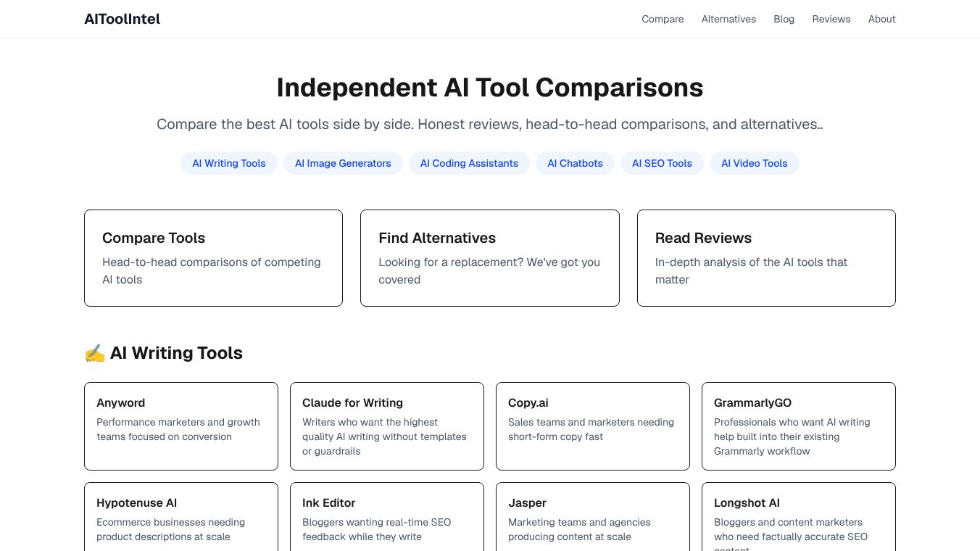Click 'Marketing teams and agencies' description
Image resolution: width=980 pixels, height=551 pixels.
click(x=579, y=529)
